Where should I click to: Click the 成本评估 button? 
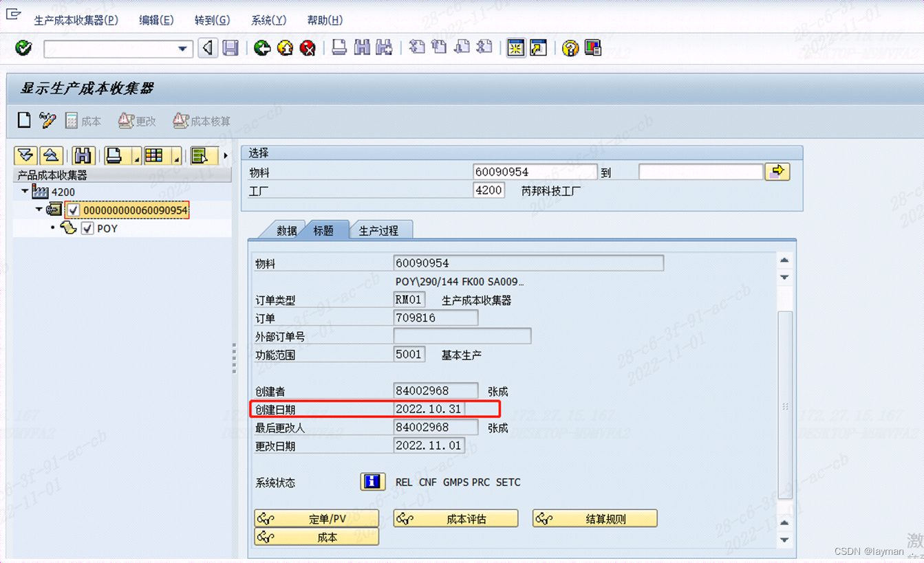455,519
